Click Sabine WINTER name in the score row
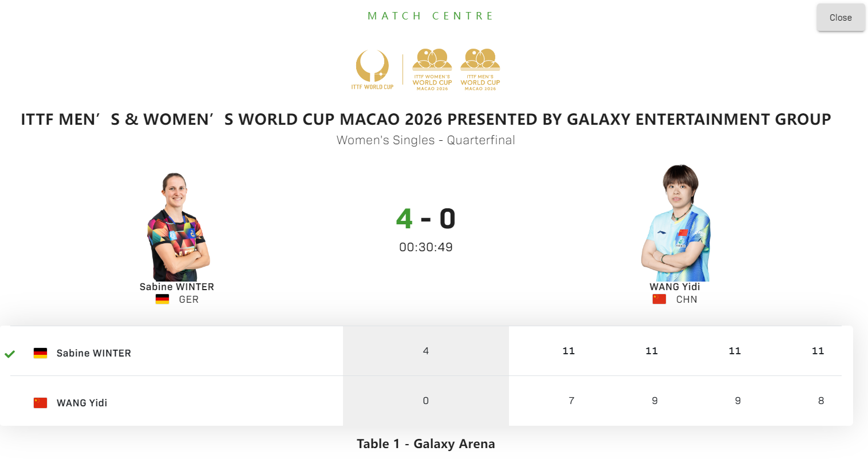 pyautogui.click(x=94, y=353)
